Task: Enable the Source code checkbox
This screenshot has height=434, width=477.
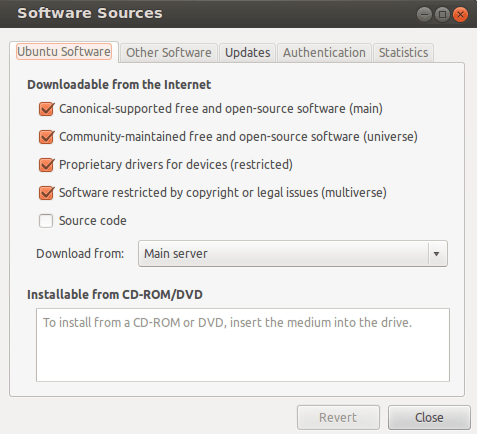Action: [46, 221]
